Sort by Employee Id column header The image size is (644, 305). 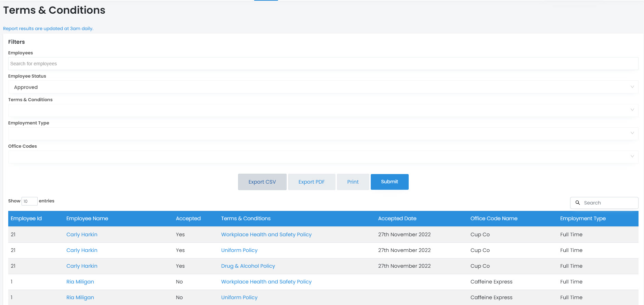pos(26,218)
